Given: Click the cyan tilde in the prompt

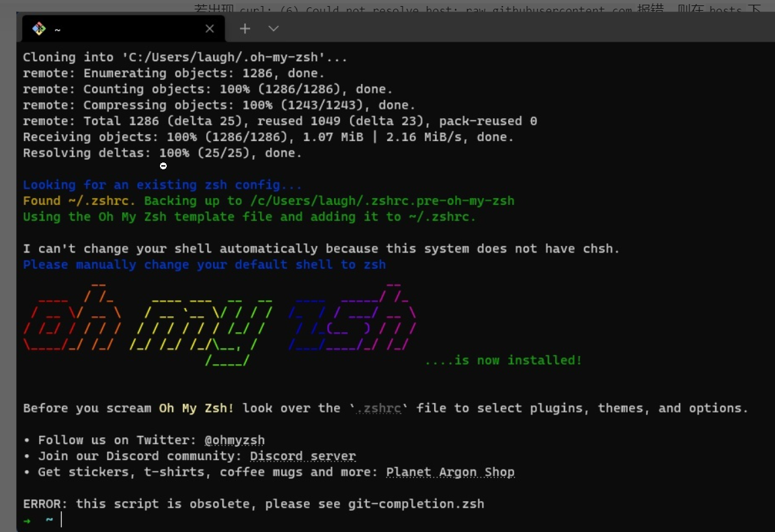Looking at the screenshot, I should pyautogui.click(x=49, y=520).
